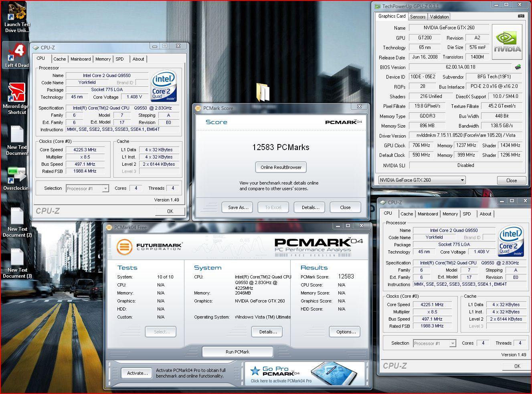Viewport: 532px width, 394px height.
Task: Switch to About tab in right CPU-Z
Action: pyautogui.click(x=485, y=214)
